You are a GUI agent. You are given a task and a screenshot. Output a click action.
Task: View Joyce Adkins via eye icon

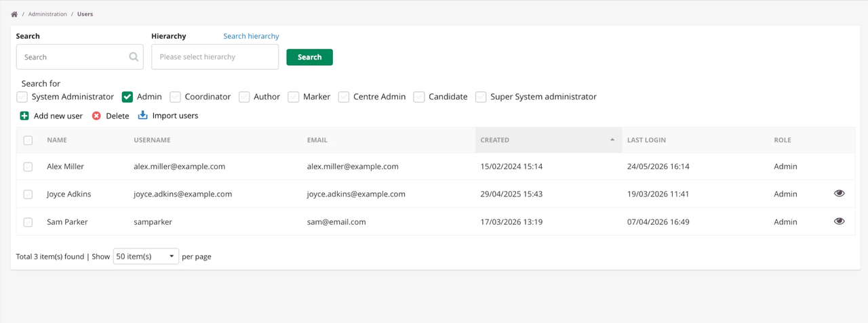[x=839, y=194]
